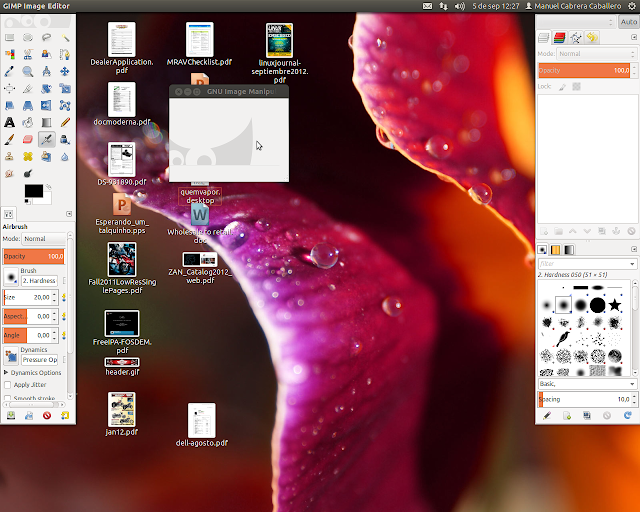Select the Text tool

tap(9, 122)
